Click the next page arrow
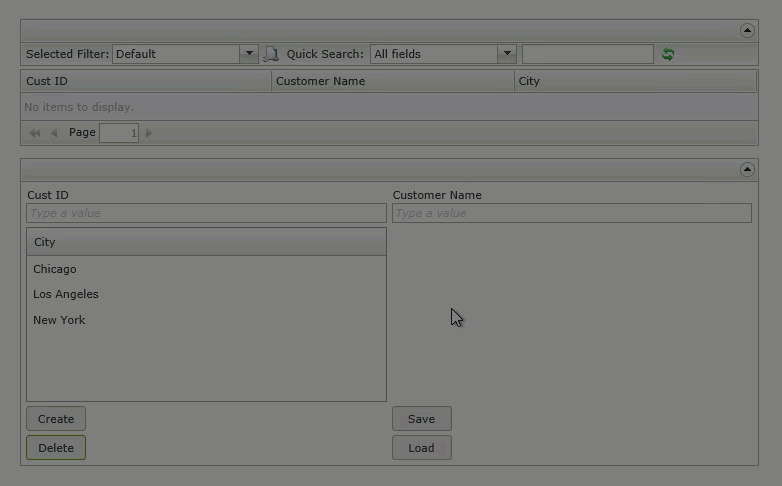Viewport: 782px width, 486px height. click(150, 133)
